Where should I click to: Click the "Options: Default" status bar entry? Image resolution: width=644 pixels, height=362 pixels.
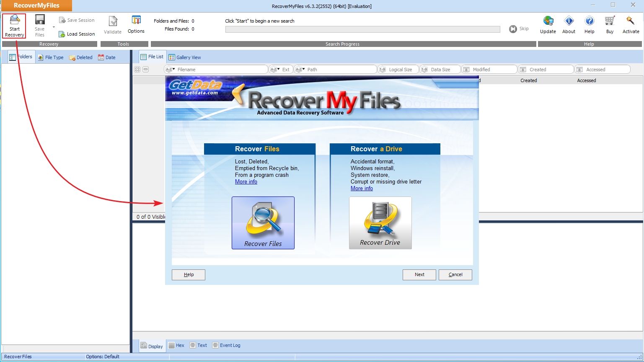pyautogui.click(x=103, y=357)
